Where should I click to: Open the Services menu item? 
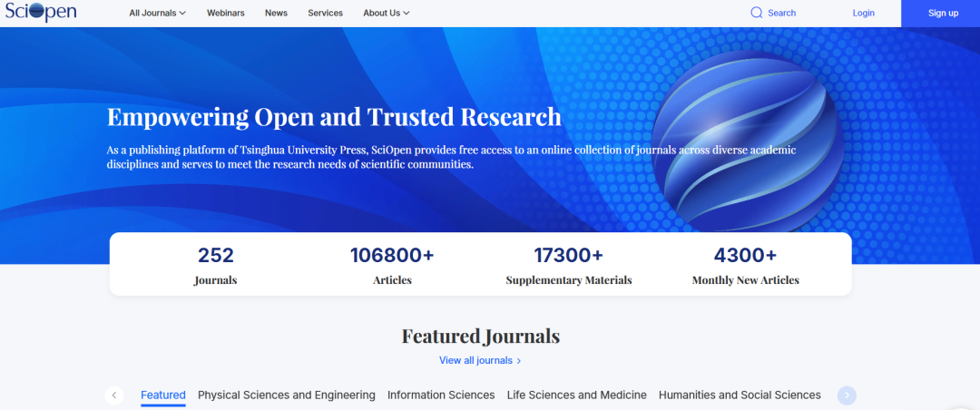pos(325,13)
